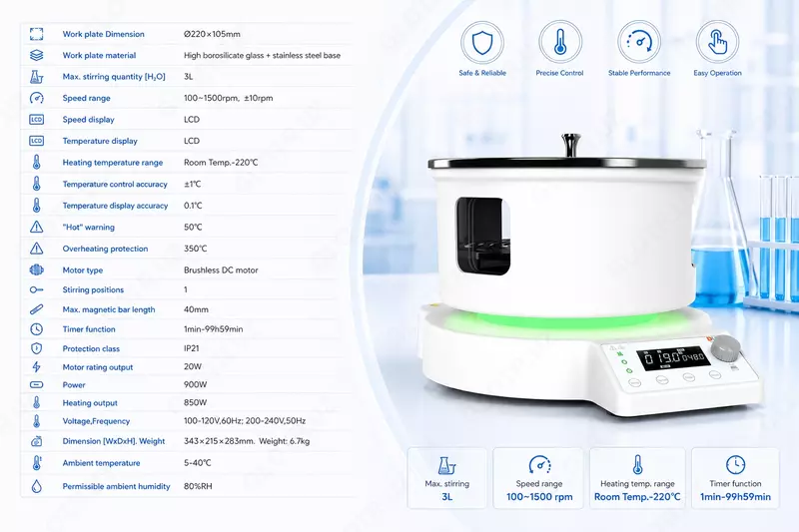Click the "850W" heating output value
The image size is (799, 532).
click(195, 402)
